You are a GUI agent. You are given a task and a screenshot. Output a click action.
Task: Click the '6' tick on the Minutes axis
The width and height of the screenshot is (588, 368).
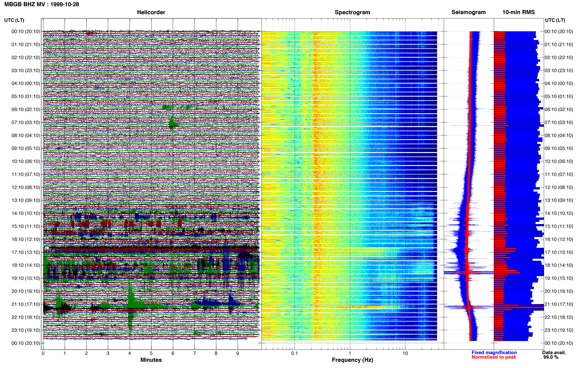(x=173, y=353)
